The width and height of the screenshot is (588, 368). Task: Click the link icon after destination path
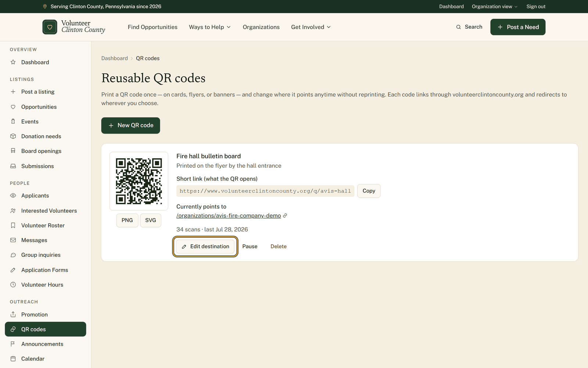tap(285, 216)
